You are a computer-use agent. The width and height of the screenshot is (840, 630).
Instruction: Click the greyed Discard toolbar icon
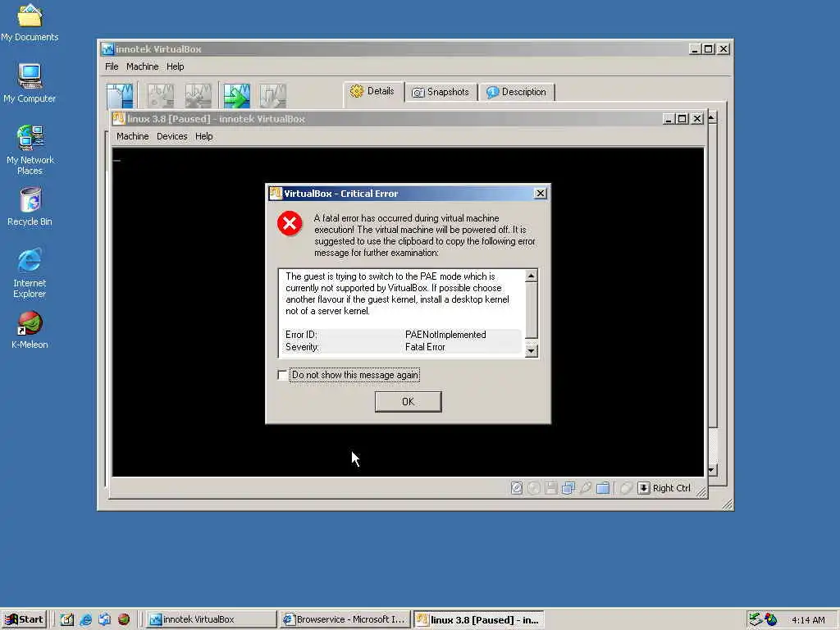click(272, 96)
